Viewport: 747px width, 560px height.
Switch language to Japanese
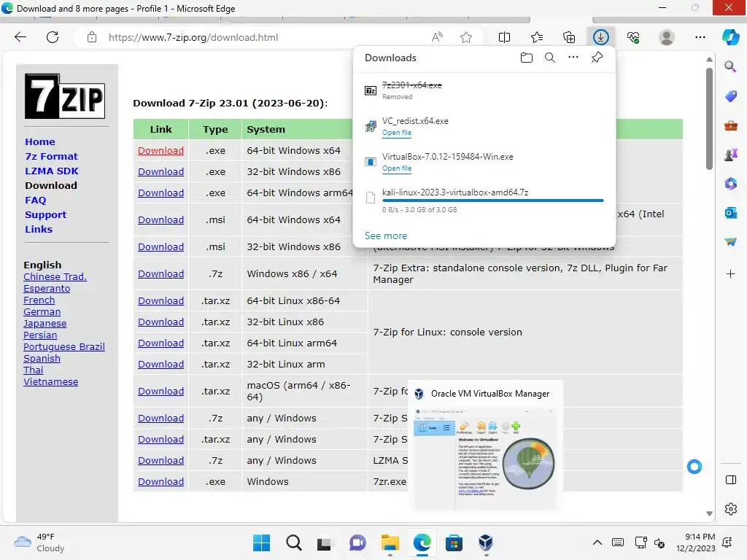tap(44, 323)
